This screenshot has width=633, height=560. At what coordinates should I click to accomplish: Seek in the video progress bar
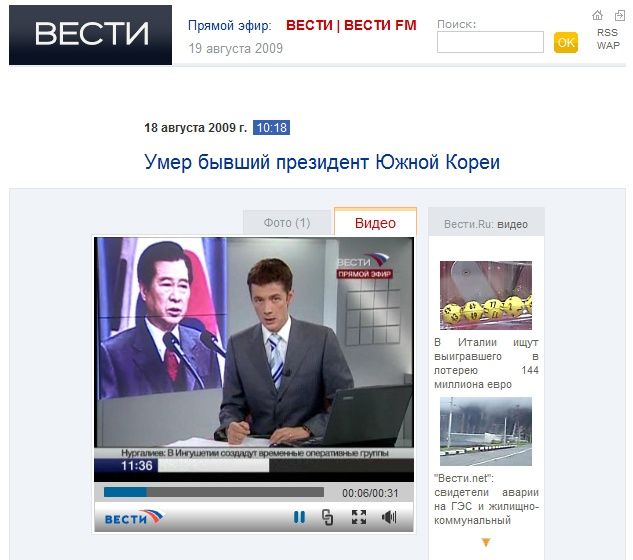click(x=214, y=492)
